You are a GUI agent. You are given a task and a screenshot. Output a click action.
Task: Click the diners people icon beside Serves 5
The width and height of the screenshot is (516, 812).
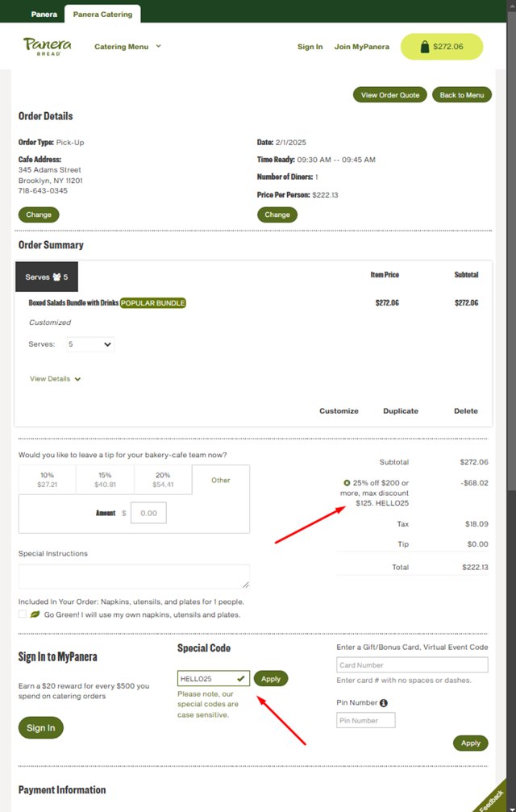coord(57,277)
